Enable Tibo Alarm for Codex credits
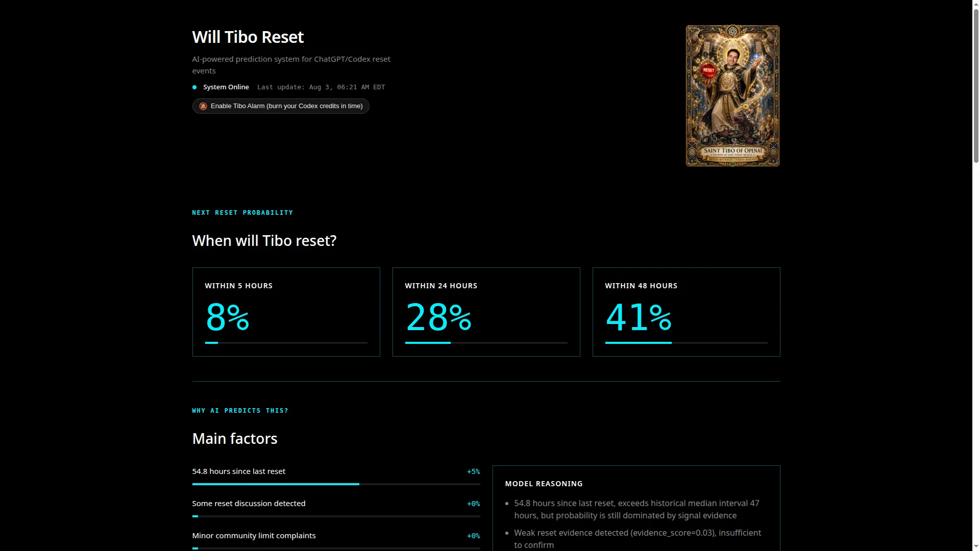 tap(281, 106)
